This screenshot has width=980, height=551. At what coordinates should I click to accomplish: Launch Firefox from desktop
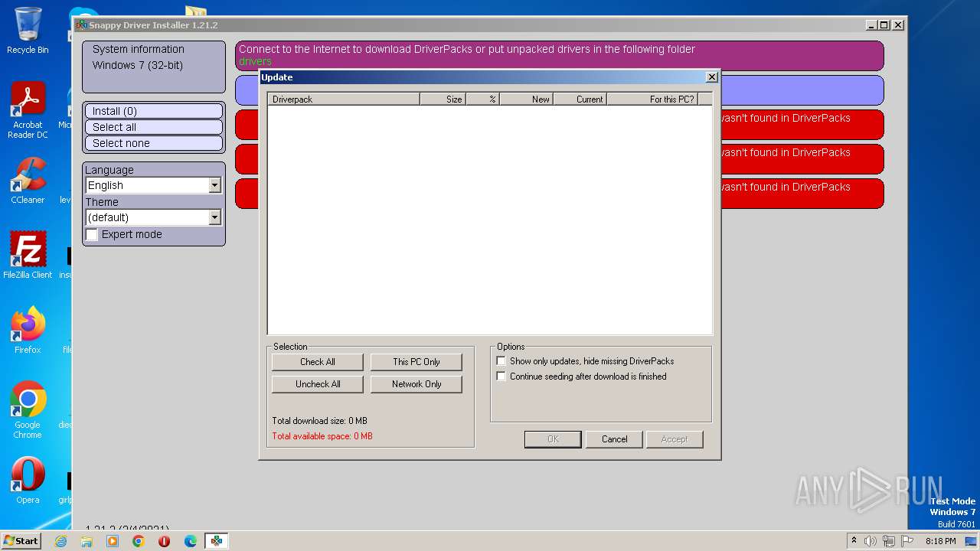click(28, 331)
